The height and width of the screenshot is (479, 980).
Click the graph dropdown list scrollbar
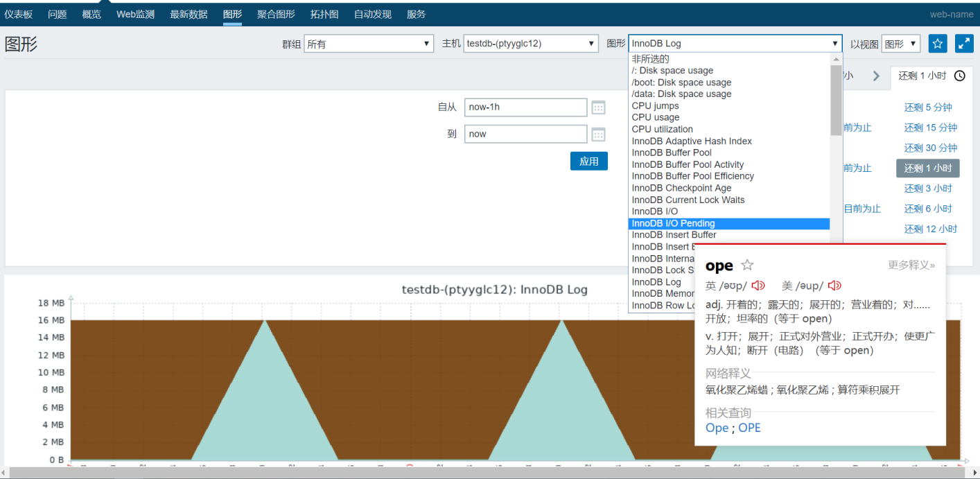(836, 101)
